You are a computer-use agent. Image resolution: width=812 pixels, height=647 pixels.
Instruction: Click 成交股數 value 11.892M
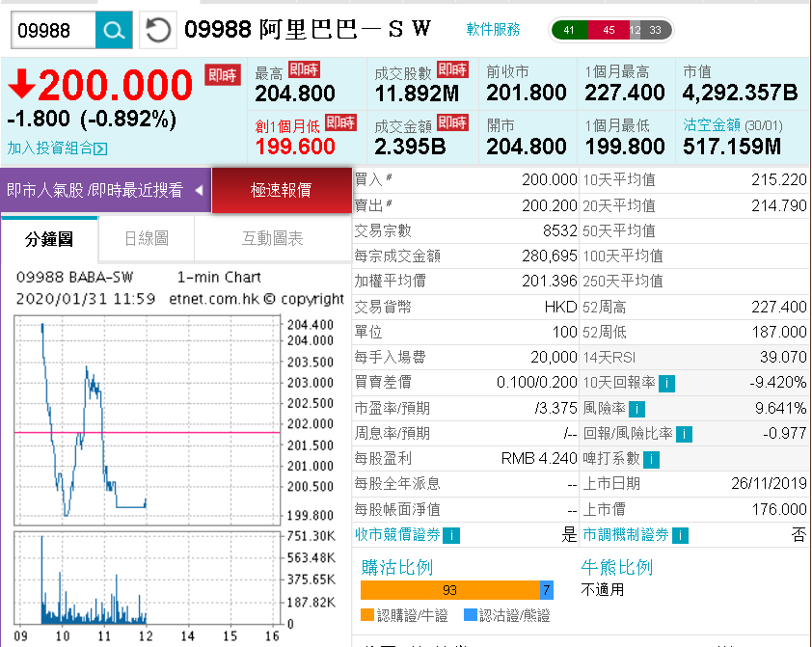coord(417,94)
